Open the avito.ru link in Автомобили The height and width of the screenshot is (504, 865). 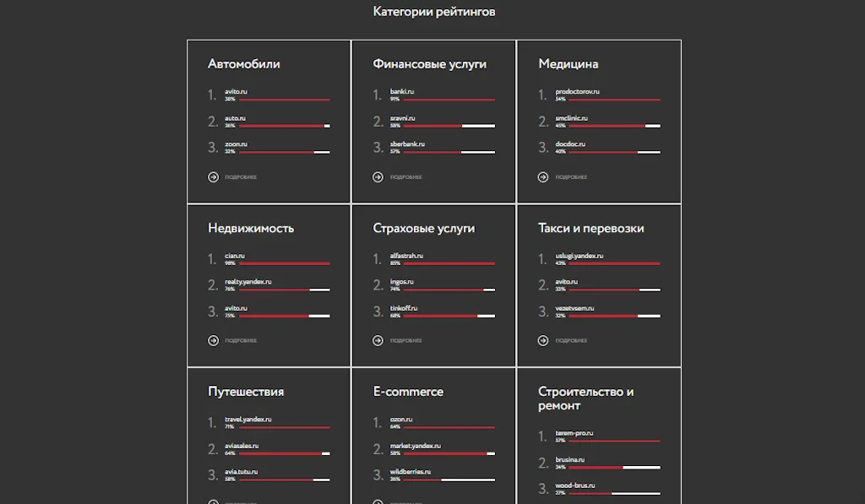[x=238, y=91]
